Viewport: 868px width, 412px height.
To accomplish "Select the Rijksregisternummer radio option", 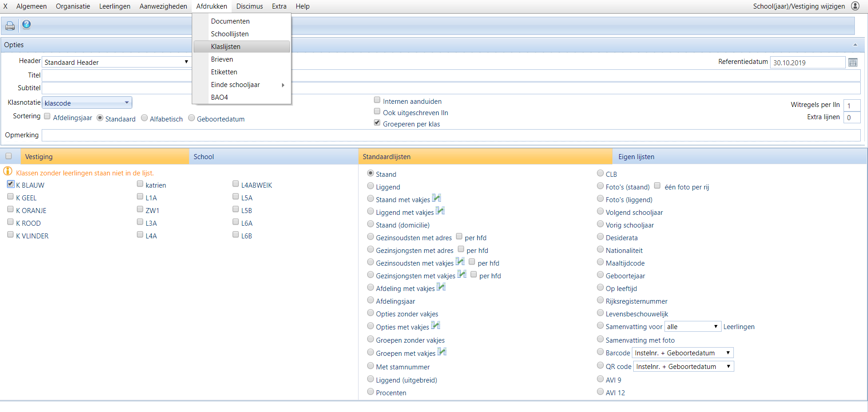I will coord(601,300).
